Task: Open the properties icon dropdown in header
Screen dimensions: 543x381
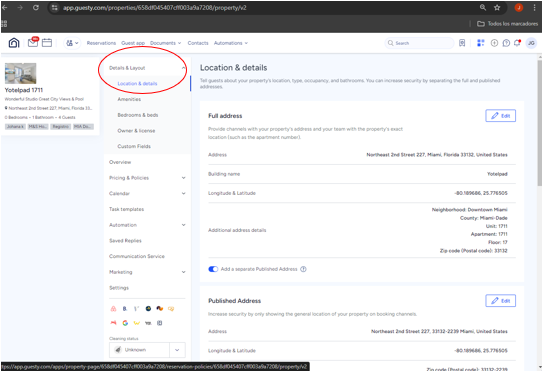Action: 72,43
